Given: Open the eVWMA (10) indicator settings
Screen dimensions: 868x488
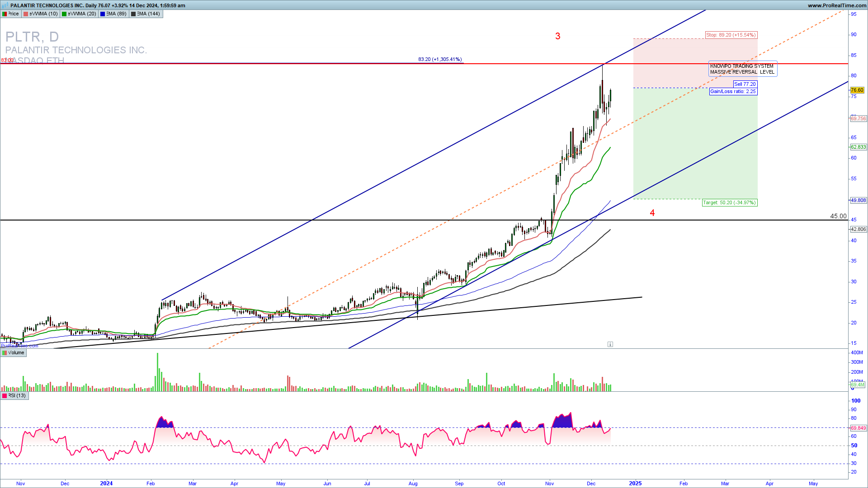Looking at the screenshot, I should [41, 14].
